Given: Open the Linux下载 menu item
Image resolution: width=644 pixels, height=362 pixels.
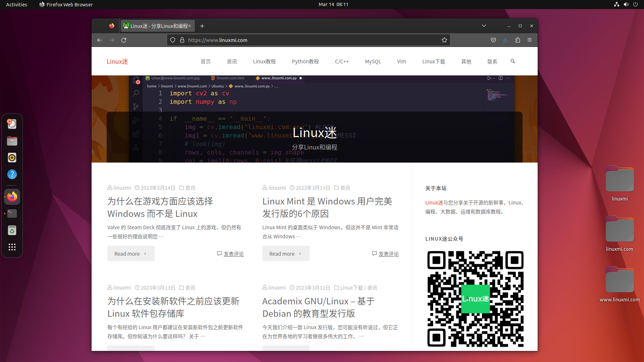Looking at the screenshot, I should pyautogui.click(x=434, y=61).
